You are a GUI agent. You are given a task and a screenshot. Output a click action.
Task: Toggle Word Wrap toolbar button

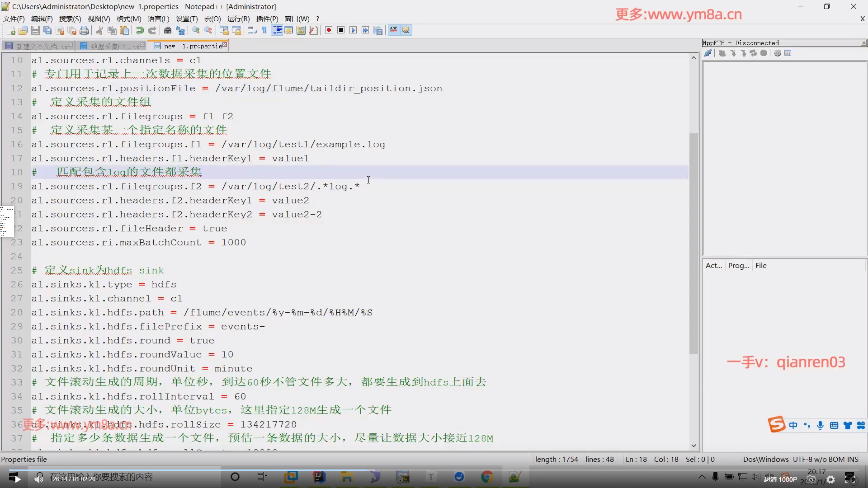pos(252,30)
